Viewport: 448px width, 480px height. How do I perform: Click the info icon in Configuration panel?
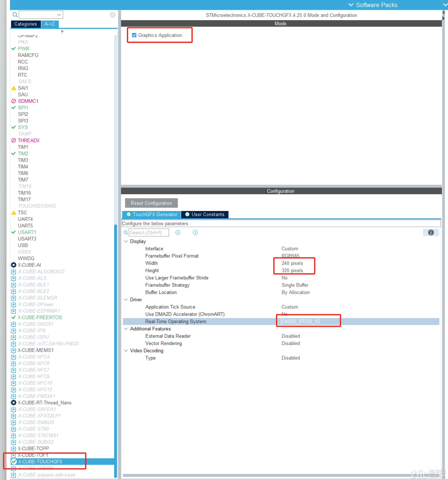coord(431,232)
